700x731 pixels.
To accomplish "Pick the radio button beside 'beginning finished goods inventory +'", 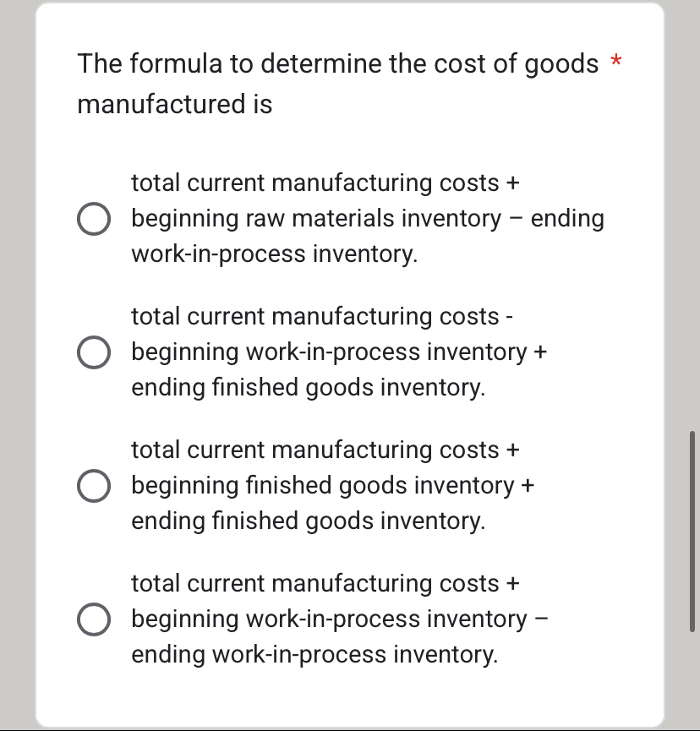I will (93, 486).
